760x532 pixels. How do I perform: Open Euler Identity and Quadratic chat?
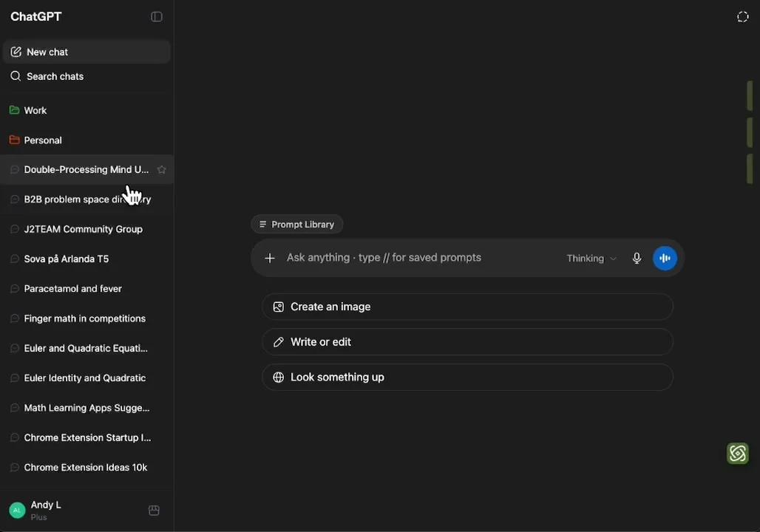pos(86,378)
